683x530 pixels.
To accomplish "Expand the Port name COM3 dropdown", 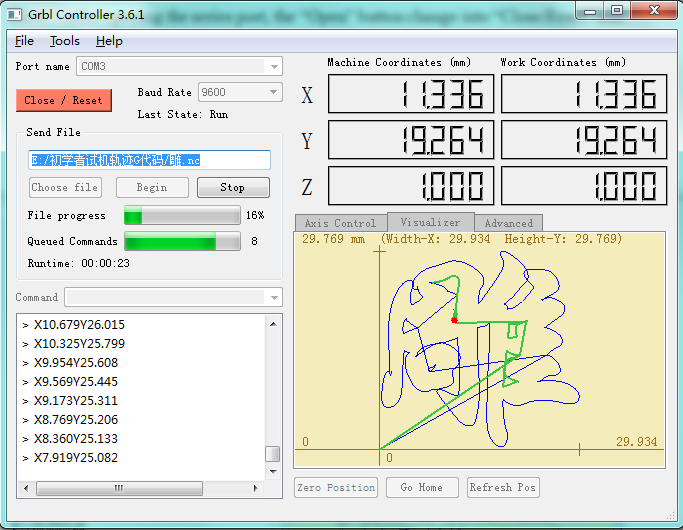I will pos(274,67).
